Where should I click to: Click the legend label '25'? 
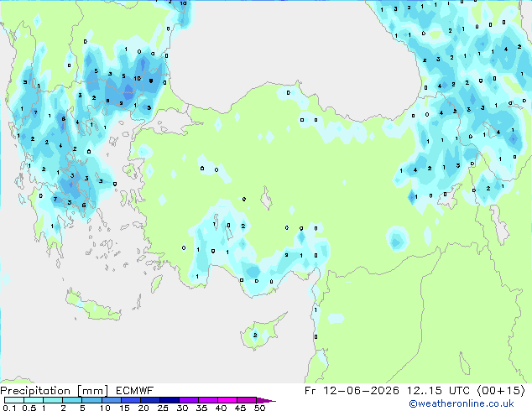pyautogui.click(x=163, y=408)
